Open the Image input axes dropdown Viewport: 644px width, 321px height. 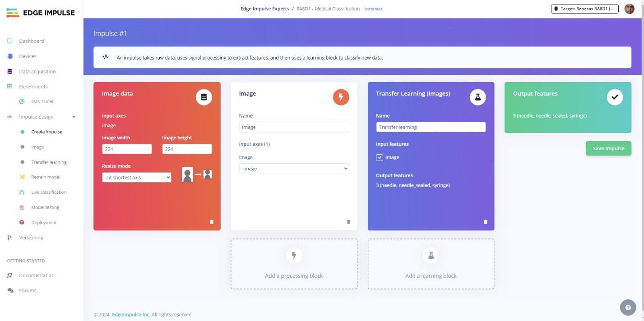click(x=294, y=169)
